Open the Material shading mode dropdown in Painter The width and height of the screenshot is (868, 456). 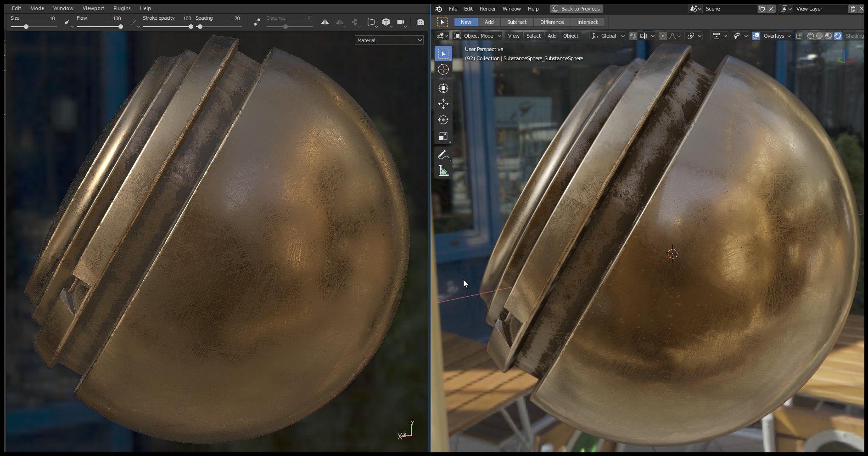point(388,40)
